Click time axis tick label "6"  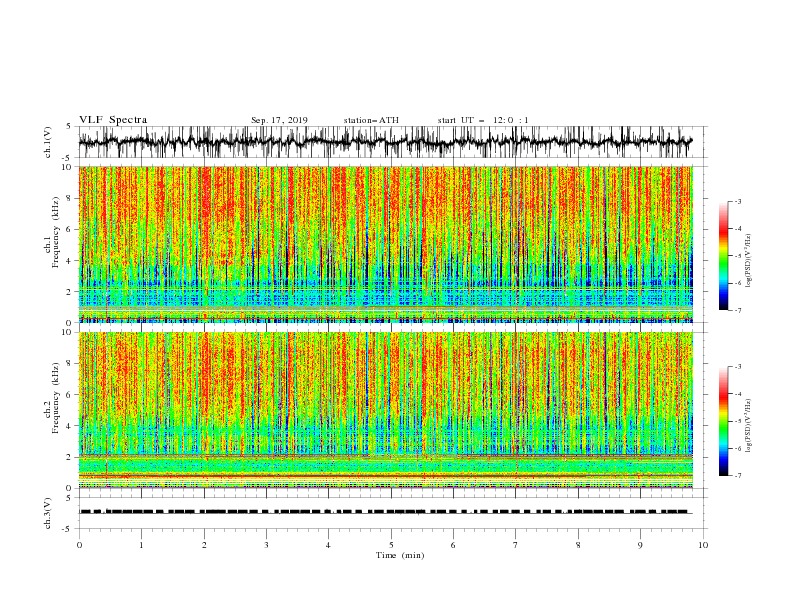(453, 545)
